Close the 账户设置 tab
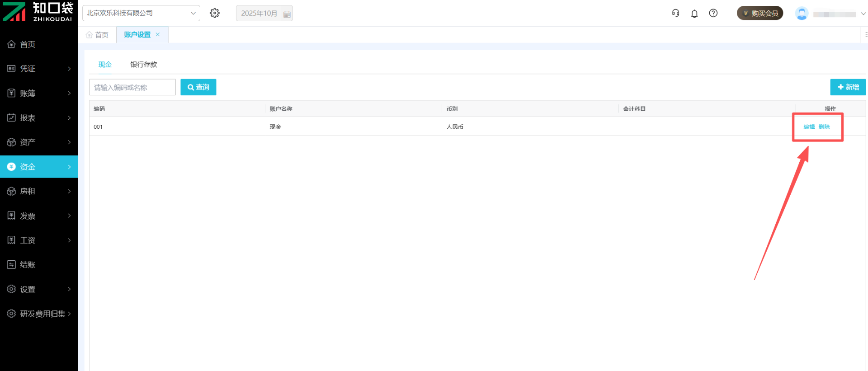 158,34
